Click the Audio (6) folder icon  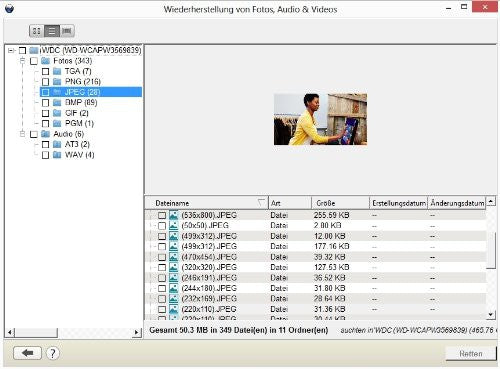(x=45, y=134)
